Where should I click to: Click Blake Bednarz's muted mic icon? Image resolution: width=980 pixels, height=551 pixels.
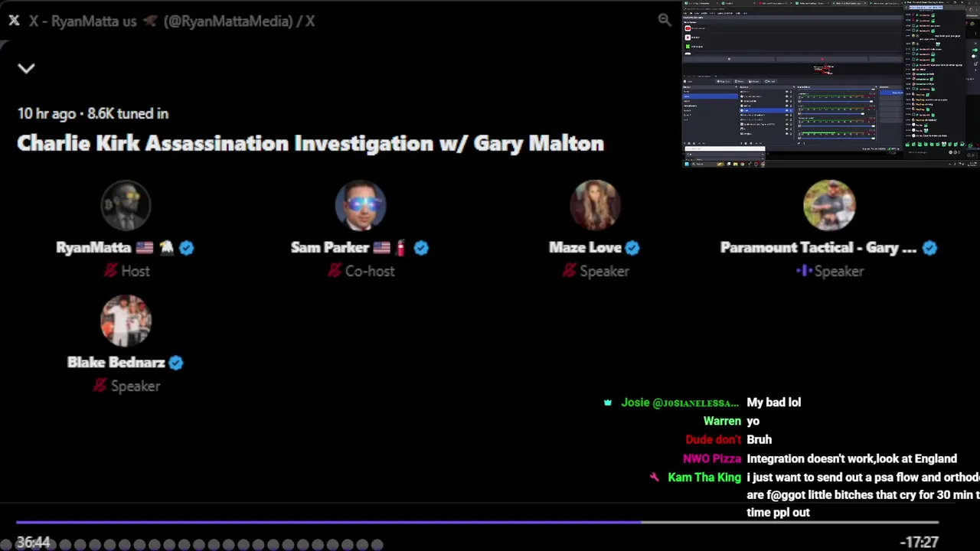[100, 386]
